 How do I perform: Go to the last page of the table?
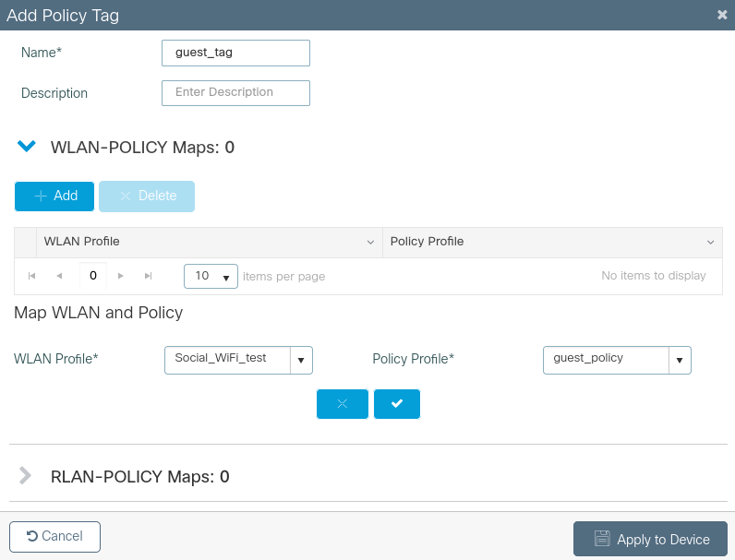click(148, 276)
